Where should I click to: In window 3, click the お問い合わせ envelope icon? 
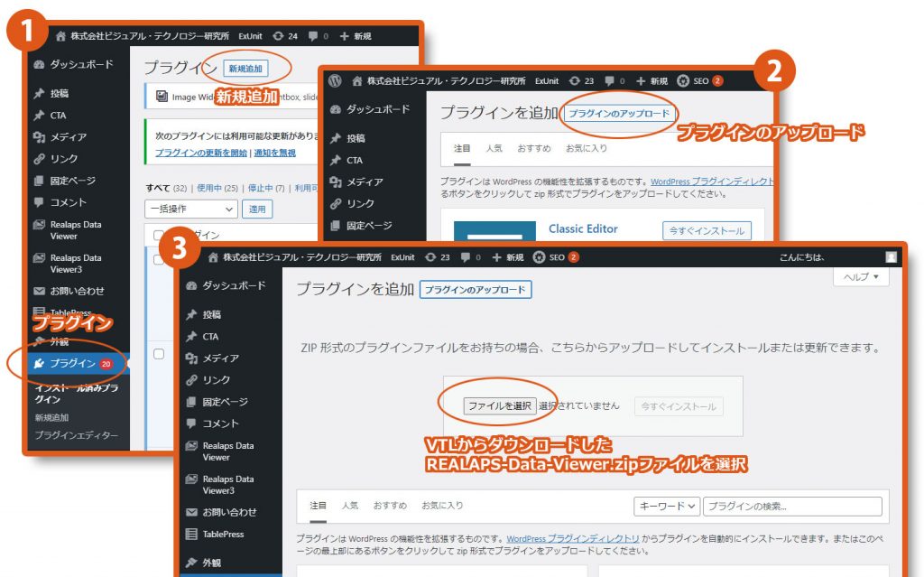(191, 512)
